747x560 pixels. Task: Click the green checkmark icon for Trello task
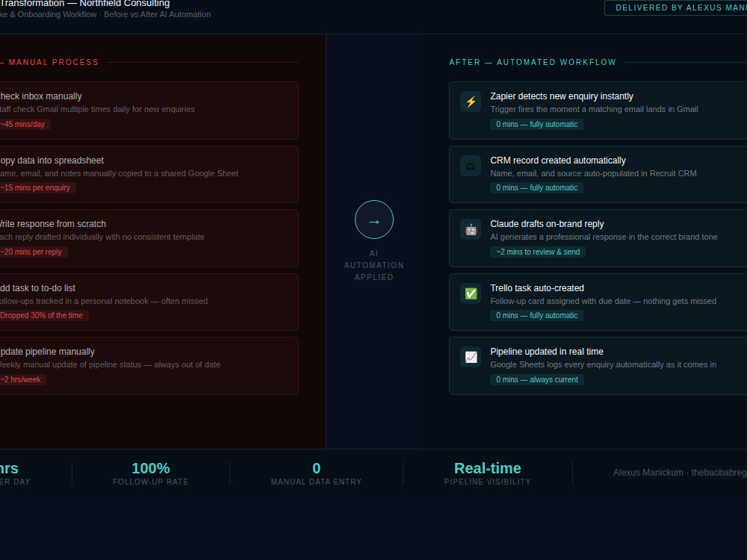pos(471,293)
